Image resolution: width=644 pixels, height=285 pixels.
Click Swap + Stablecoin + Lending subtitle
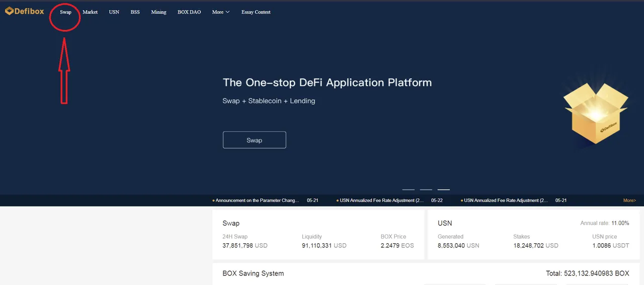point(269,101)
